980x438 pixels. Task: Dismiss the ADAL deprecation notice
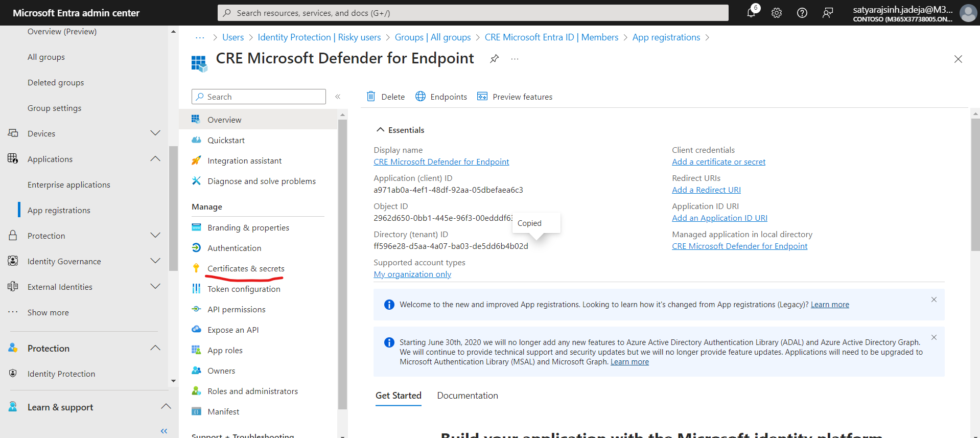click(934, 337)
